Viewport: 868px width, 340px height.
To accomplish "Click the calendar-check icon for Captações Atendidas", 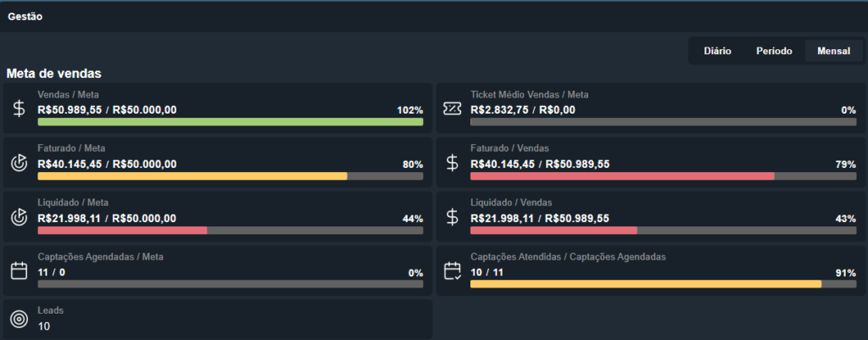I will coord(453,271).
